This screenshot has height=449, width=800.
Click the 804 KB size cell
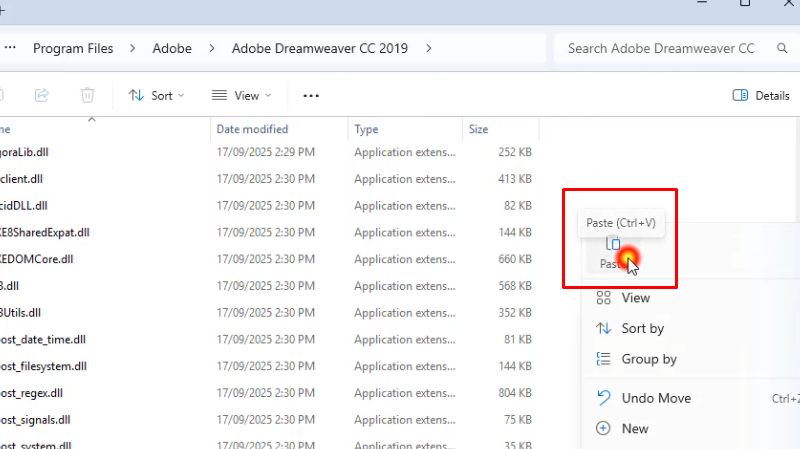pyautogui.click(x=515, y=393)
